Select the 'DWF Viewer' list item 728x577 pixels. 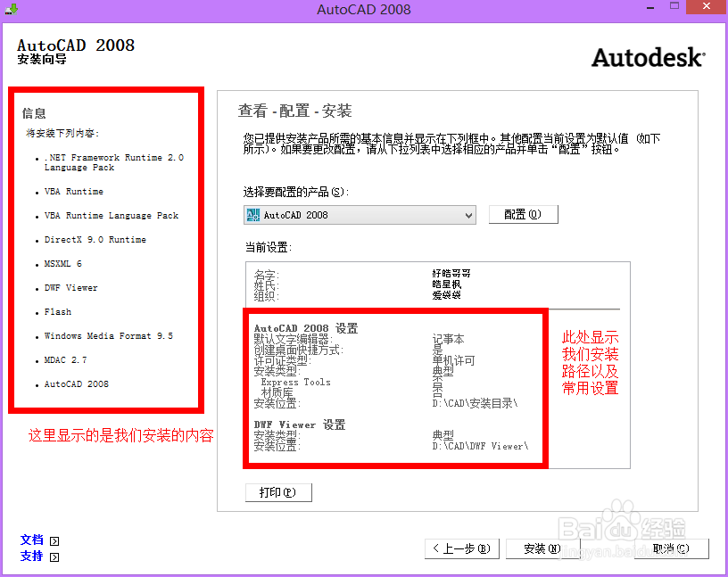click(x=71, y=288)
